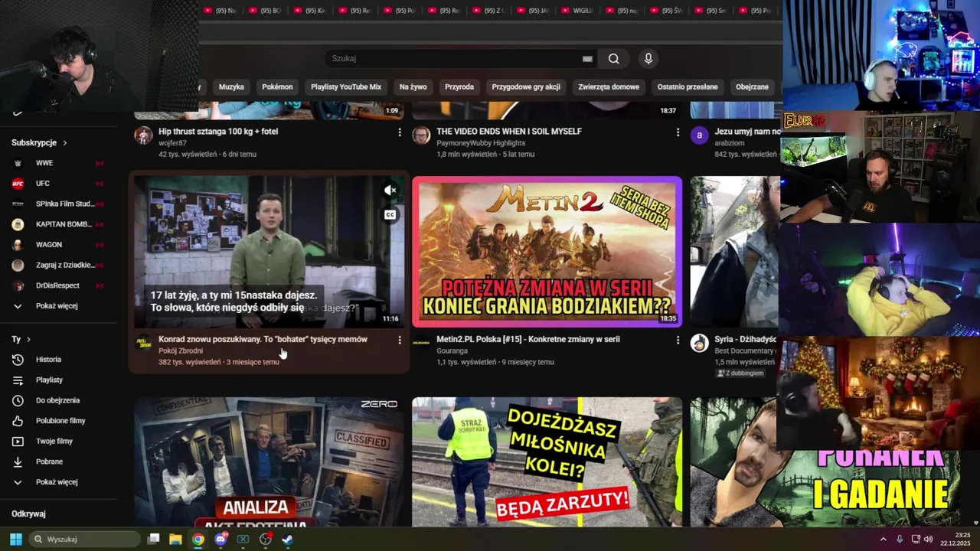
Task: Select the Przyroda filter chip
Action: click(459, 87)
